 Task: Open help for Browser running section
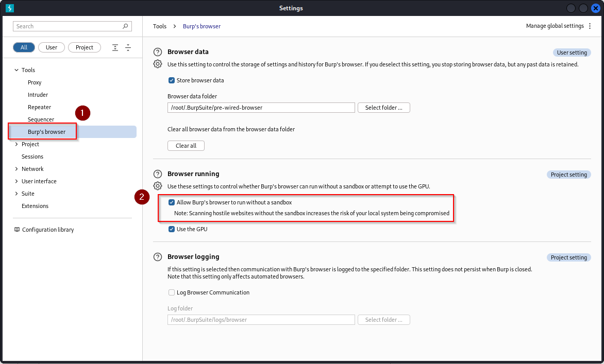click(158, 174)
